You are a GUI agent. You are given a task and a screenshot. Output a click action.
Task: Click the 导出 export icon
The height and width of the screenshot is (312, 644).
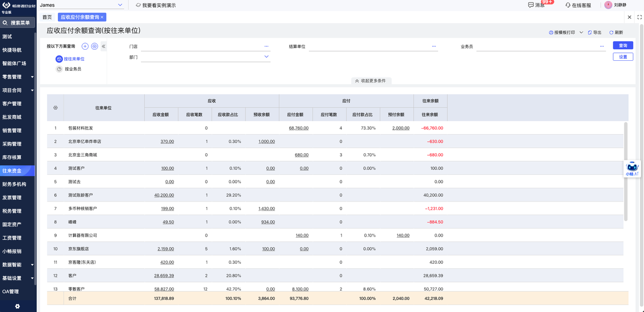(590, 32)
